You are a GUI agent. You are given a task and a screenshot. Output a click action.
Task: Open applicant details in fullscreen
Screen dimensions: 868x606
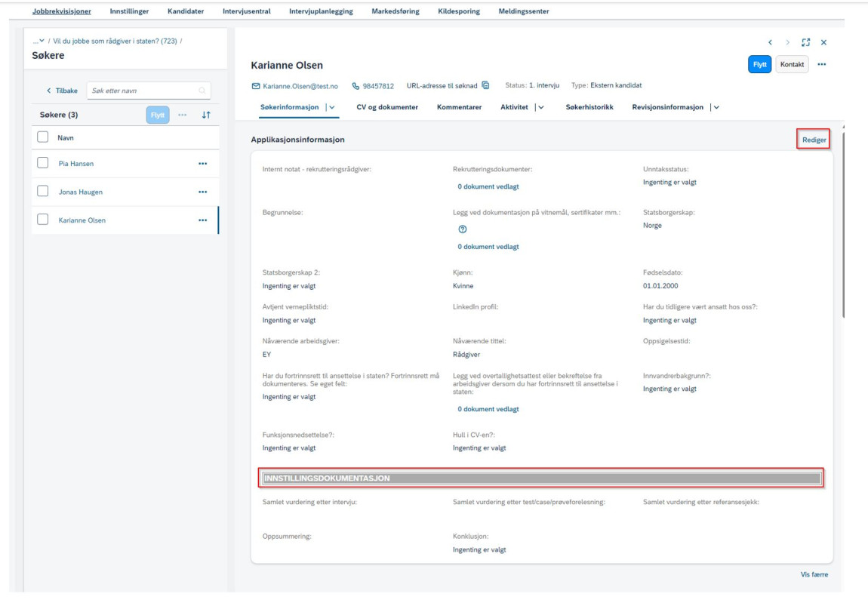click(x=806, y=42)
